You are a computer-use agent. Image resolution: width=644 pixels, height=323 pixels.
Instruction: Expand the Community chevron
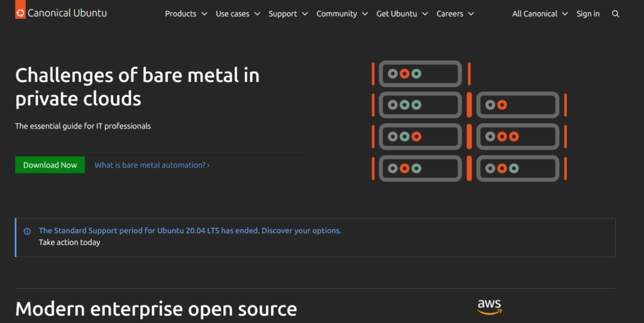tap(365, 14)
